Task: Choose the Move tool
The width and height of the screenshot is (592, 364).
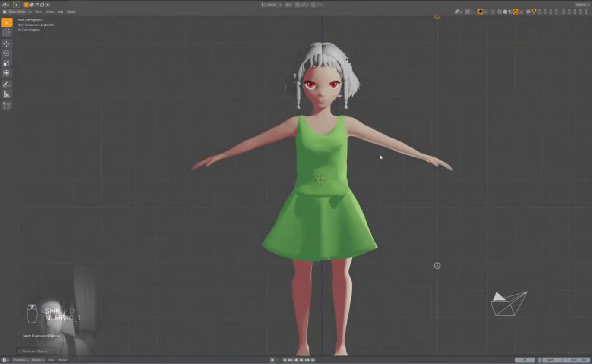Action: pos(7,44)
